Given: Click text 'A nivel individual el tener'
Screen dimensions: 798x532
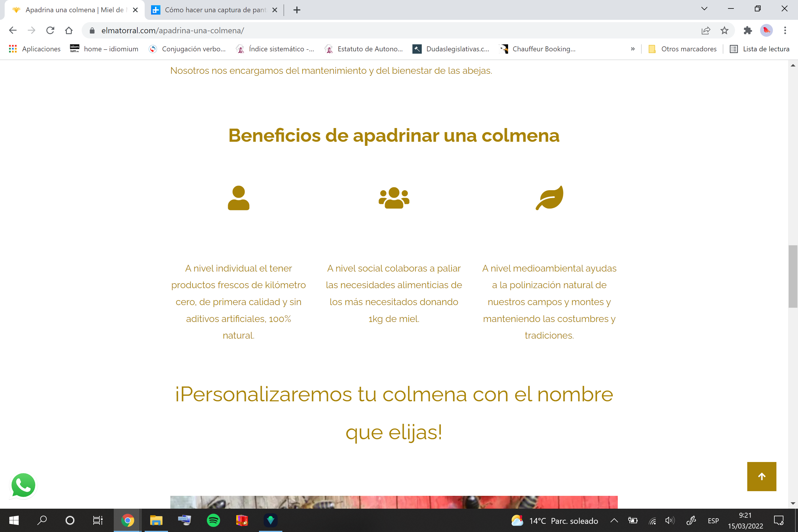Looking at the screenshot, I should coord(239,268).
